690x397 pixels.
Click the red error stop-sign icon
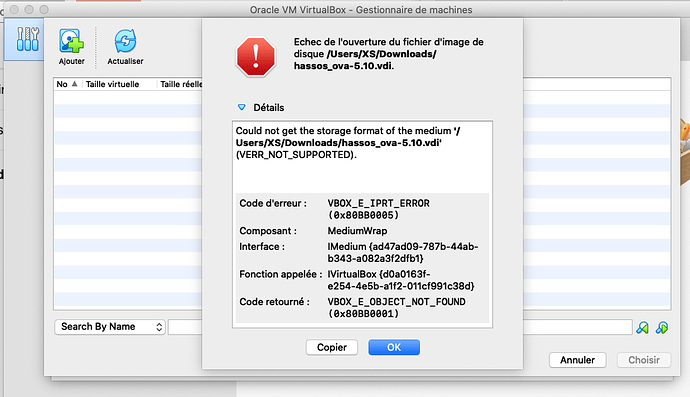256,57
